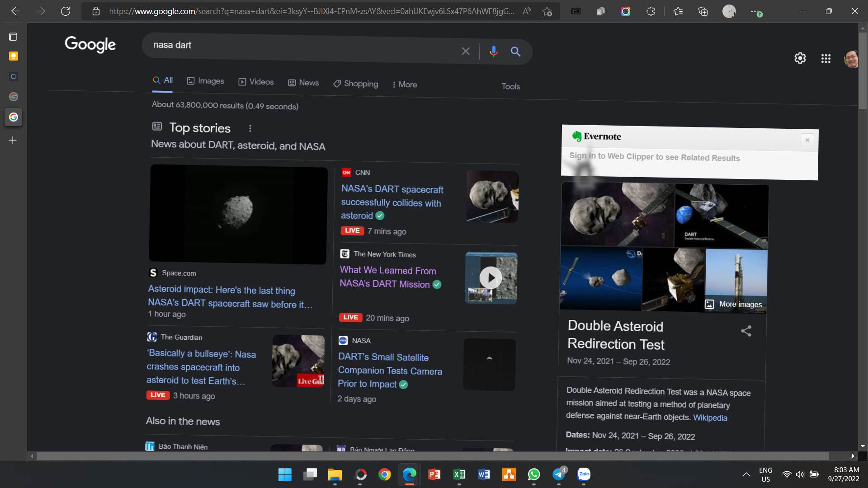Screen dimensions: 868x488
Task: Open the Wikipedia link in knowledge panel
Action: (710, 418)
